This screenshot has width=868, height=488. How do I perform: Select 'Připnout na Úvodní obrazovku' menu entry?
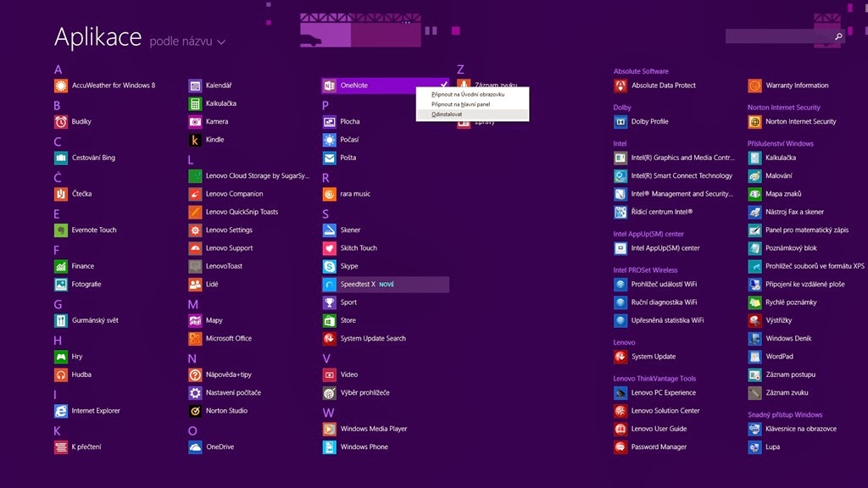pos(468,95)
